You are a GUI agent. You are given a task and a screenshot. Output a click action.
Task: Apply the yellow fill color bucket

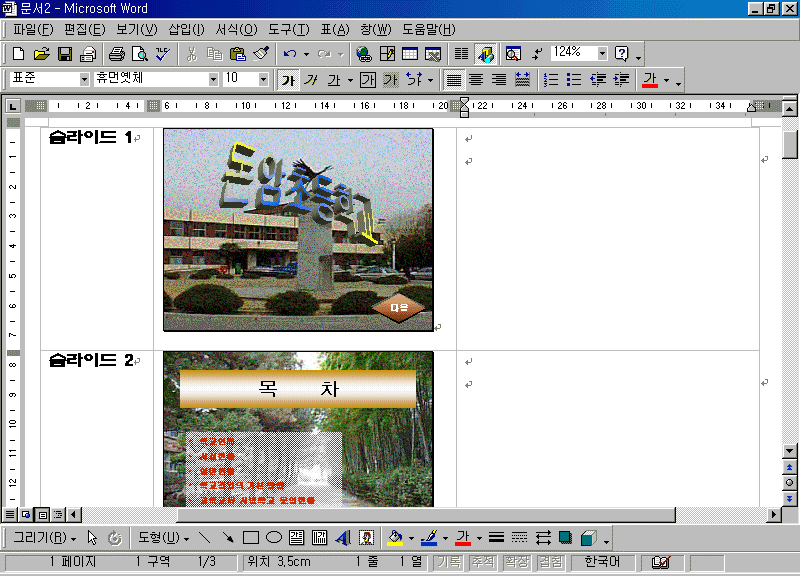[x=394, y=537]
